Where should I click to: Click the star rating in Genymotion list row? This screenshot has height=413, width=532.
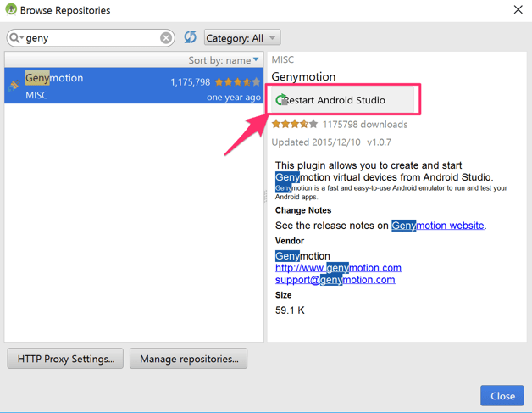(x=237, y=82)
